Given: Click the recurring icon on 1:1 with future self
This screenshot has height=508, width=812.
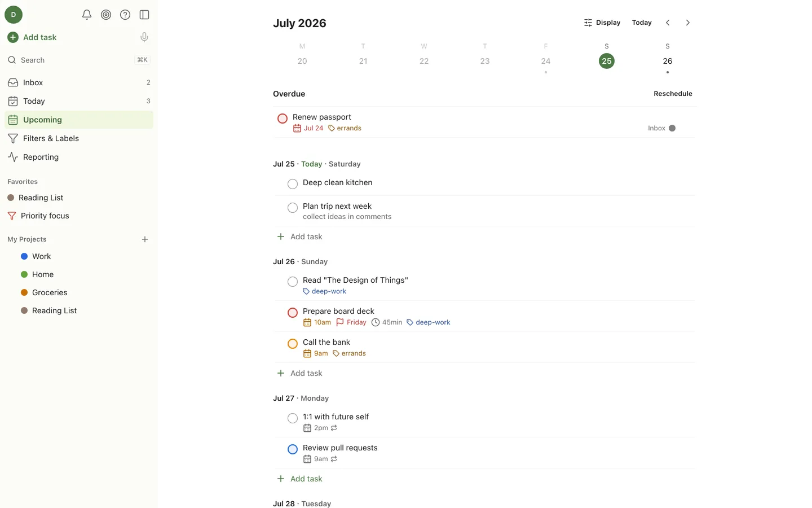Looking at the screenshot, I should (x=334, y=428).
